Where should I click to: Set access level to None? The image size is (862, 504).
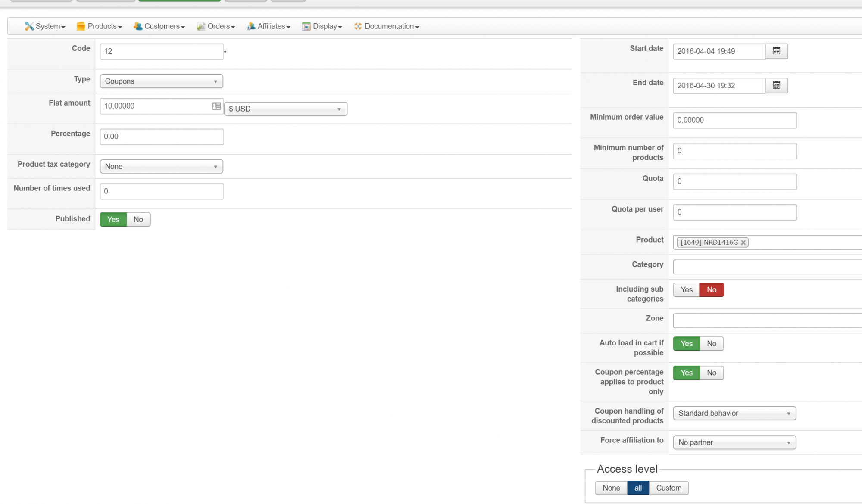[x=611, y=488]
